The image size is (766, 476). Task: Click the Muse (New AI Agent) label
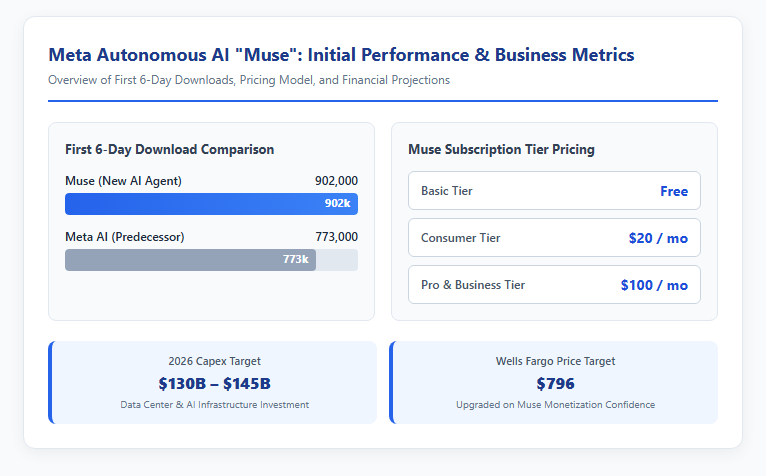pyautogui.click(x=123, y=181)
